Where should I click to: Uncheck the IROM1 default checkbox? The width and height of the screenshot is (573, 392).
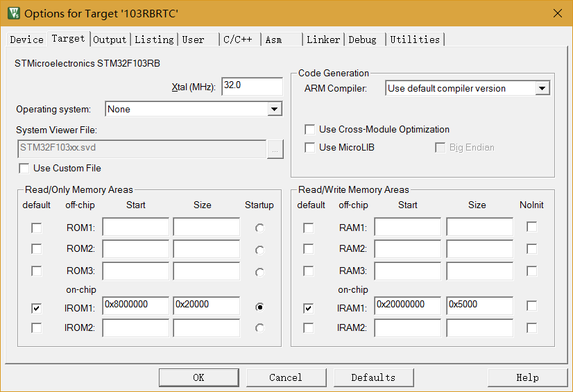pyautogui.click(x=37, y=308)
